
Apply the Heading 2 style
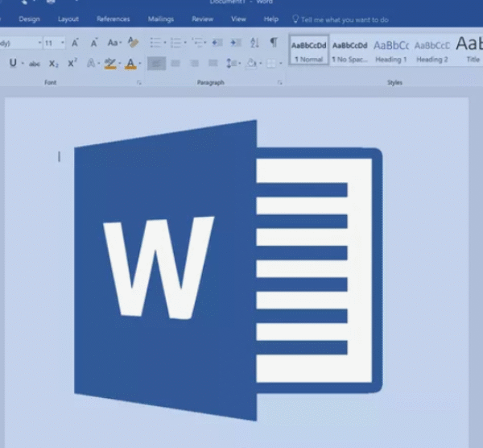point(431,50)
